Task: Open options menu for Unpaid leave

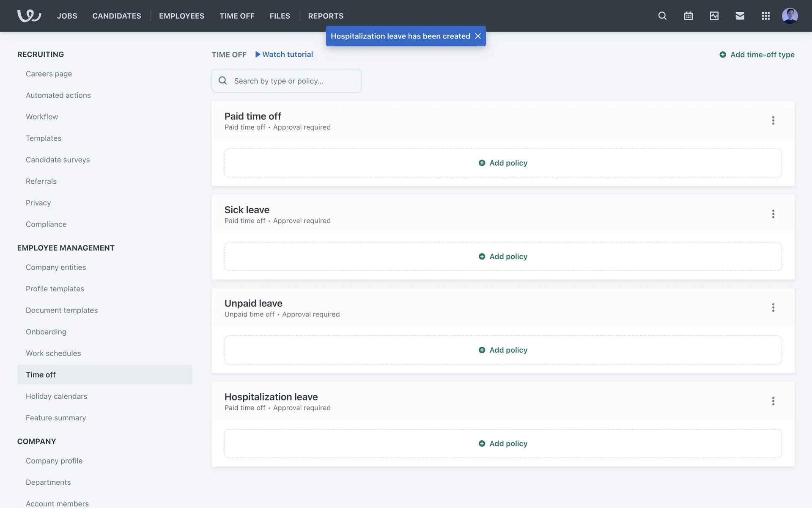Action: [773, 308]
